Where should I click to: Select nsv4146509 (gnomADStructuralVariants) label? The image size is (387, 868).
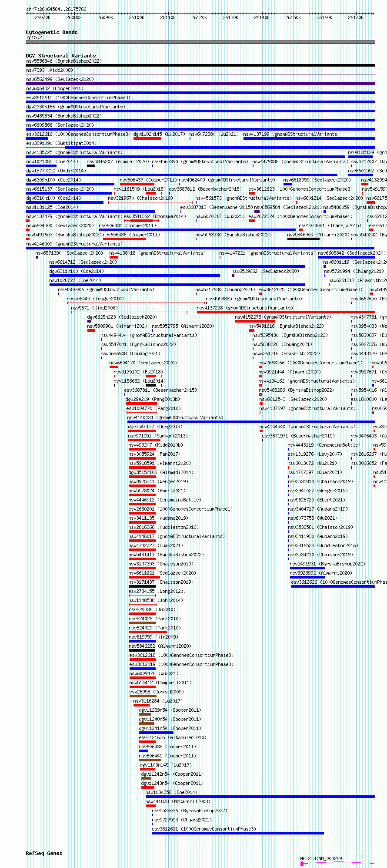(x=74, y=244)
